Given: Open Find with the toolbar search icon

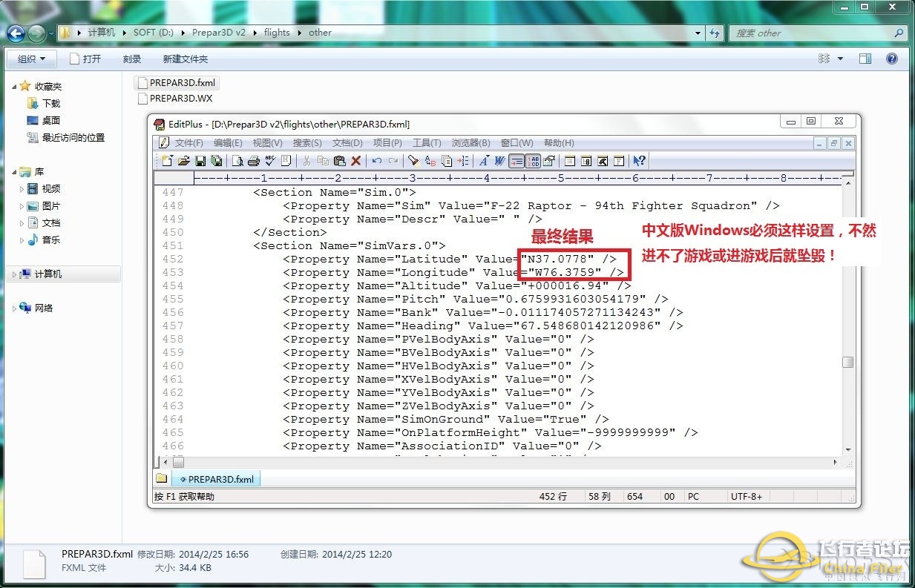Looking at the screenshot, I should pyautogui.click(x=413, y=161).
